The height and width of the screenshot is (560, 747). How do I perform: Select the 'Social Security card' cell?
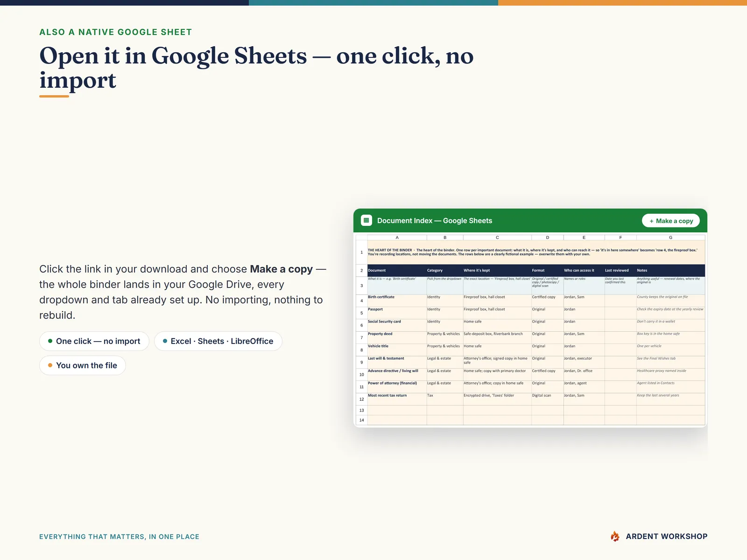397,325
